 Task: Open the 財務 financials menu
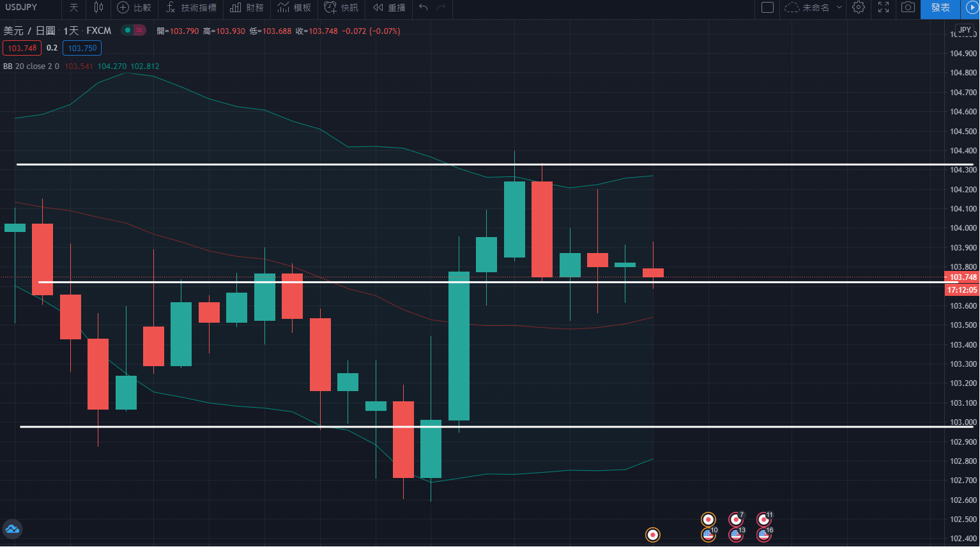247,8
